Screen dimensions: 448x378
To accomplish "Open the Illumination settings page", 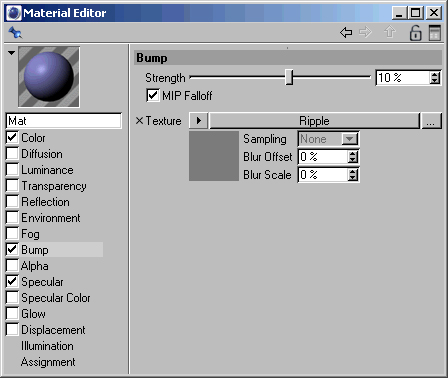I will (x=47, y=346).
